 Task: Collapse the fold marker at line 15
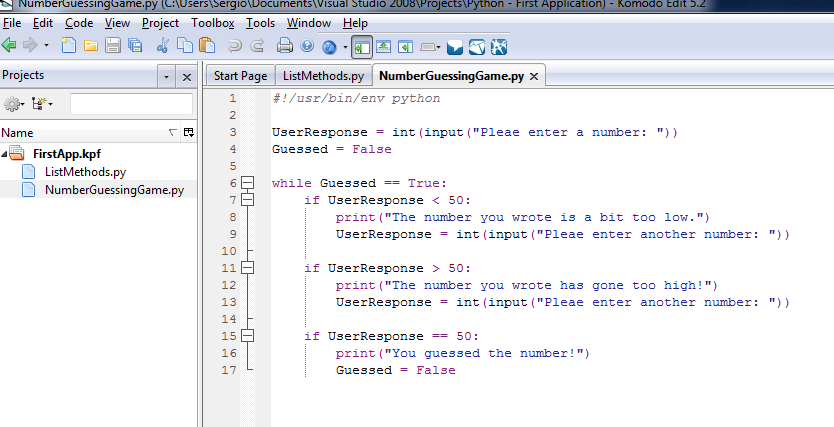click(247, 336)
